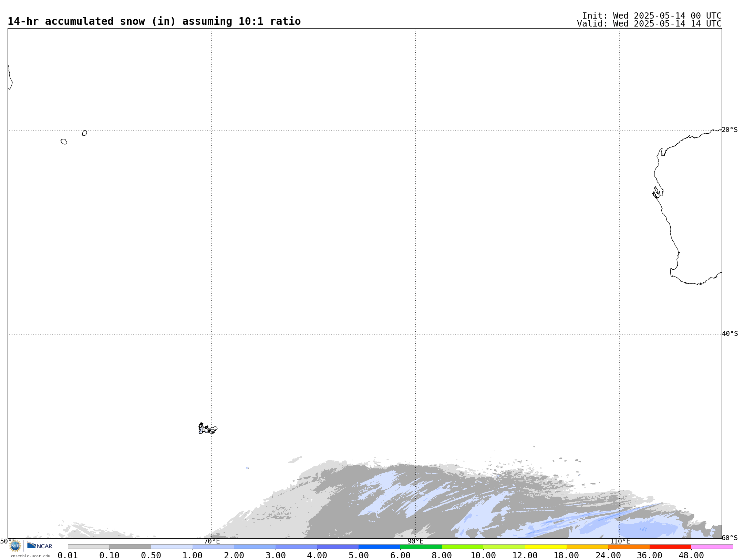744x560 pixels.
Task: Click the 20°S latitude label
Action: click(730, 130)
